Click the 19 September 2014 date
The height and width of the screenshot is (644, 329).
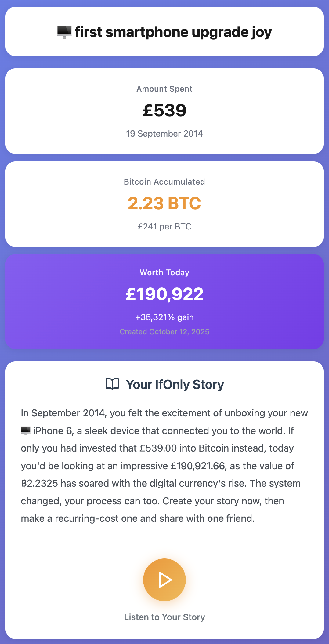(x=164, y=134)
